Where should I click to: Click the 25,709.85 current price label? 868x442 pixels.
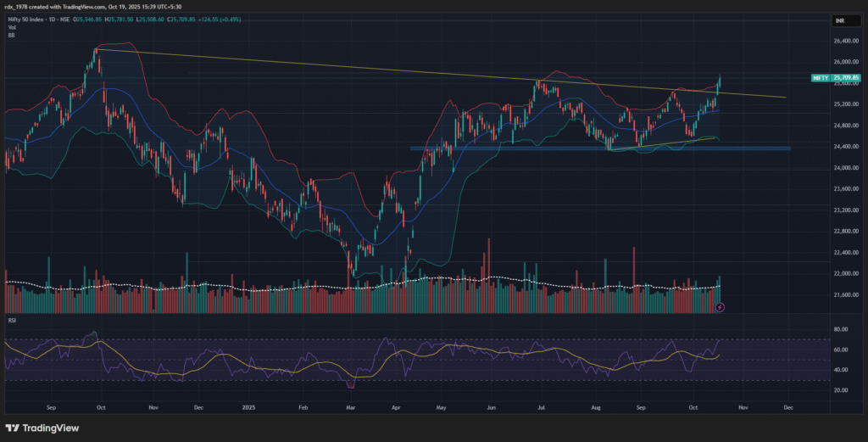tap(847, 77)
